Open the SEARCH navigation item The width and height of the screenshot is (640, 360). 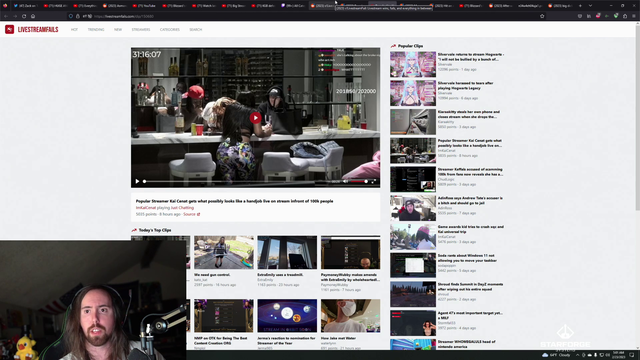(x=196, y=30)
